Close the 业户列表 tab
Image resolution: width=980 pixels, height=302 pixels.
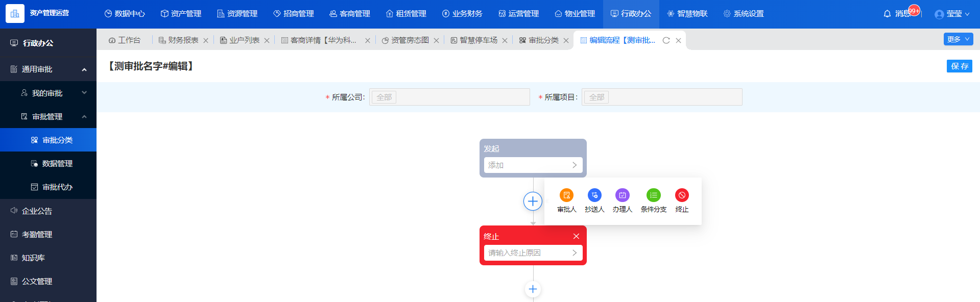click(267, 40)
